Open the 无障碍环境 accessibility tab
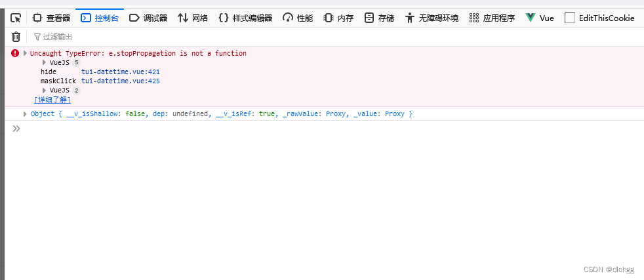 pyautogui.click(x=432, y=18)
